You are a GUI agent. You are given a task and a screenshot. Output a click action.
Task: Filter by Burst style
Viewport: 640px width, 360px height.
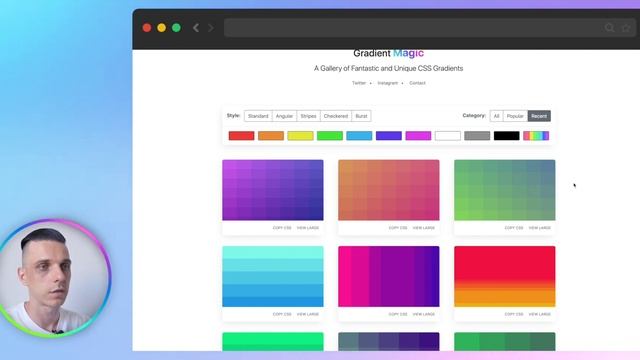[361, 116]
